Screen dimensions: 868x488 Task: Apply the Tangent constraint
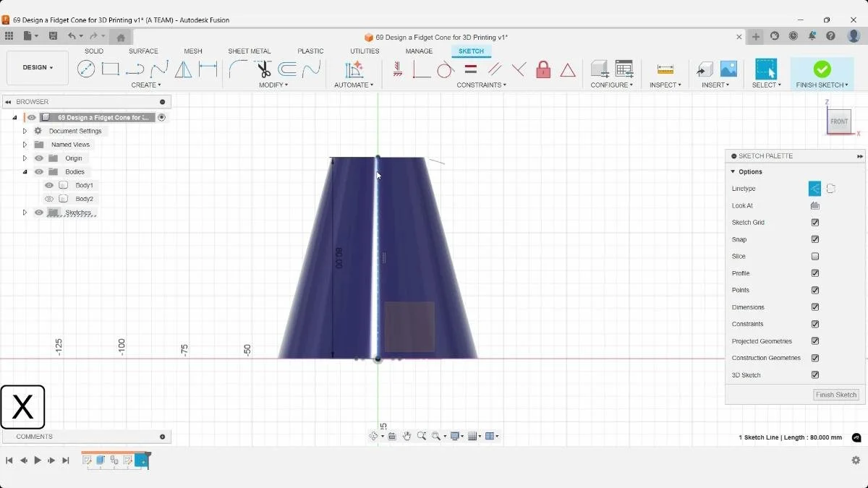pyautogui.click(x=446, y=69)
